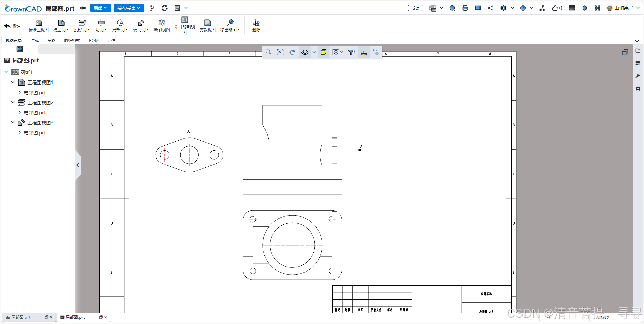Switch to the 评估 tab

(111, 40)
